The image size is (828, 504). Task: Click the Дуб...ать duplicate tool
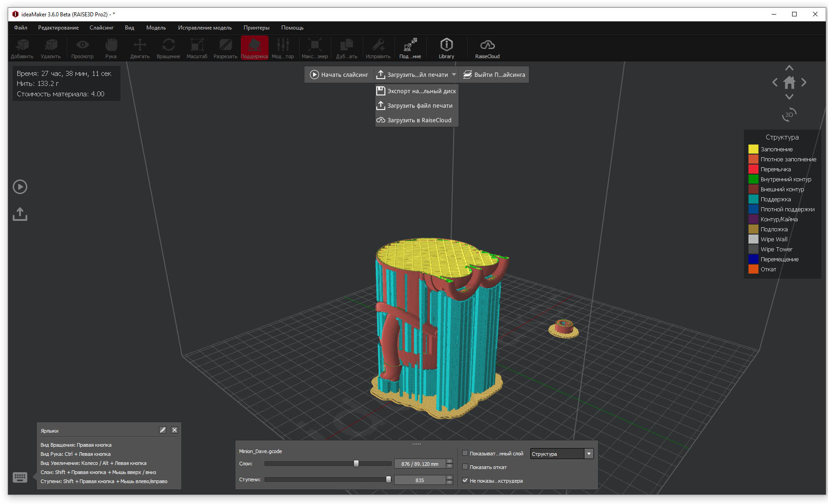coord(347,48)
